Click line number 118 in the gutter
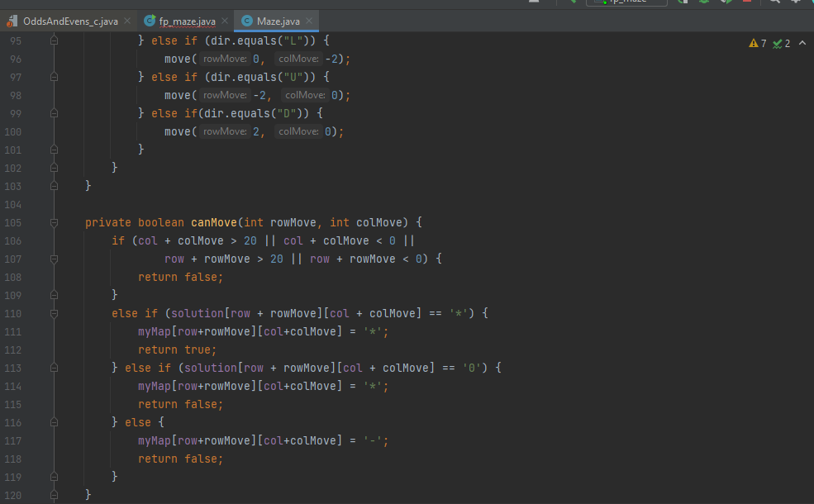Screen dimensions: 814x504 tap(13, 459)
